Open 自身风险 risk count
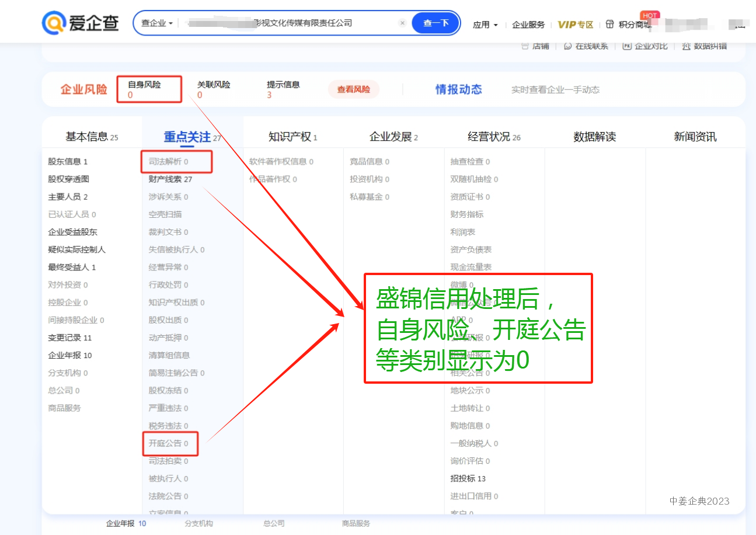This screenshot has height=535, width=756. pos(144,89)
